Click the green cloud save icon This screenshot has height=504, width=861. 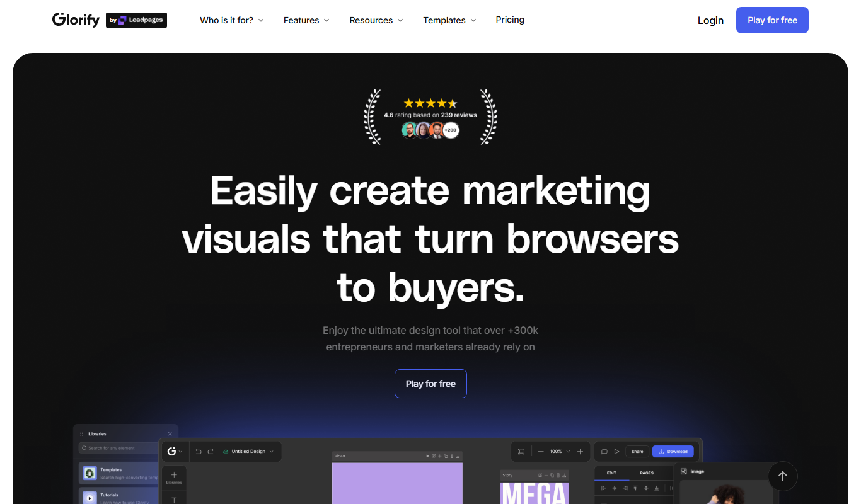(x=226, y=452)
